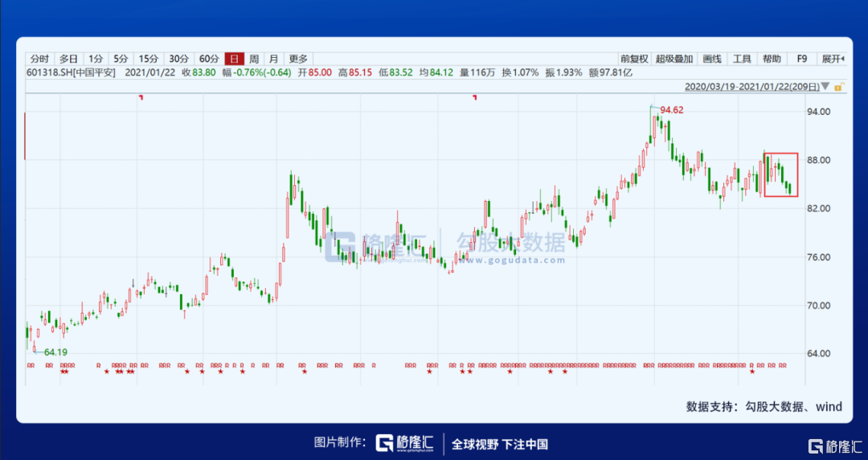868x460 pixels.
Task: Open the date range dropdown triangle
Action: coord(825,87)
